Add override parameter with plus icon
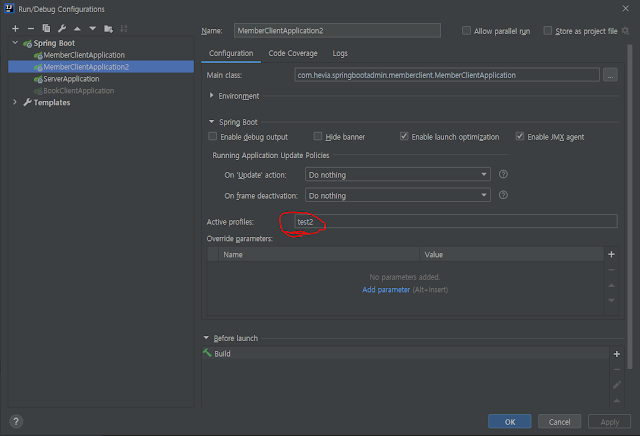Viewport: 640px width, 436px height. click(611, 254)
